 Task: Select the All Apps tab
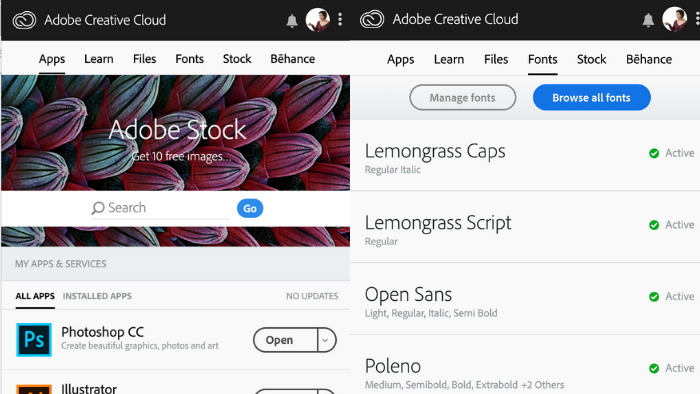[x=35, y=296]
